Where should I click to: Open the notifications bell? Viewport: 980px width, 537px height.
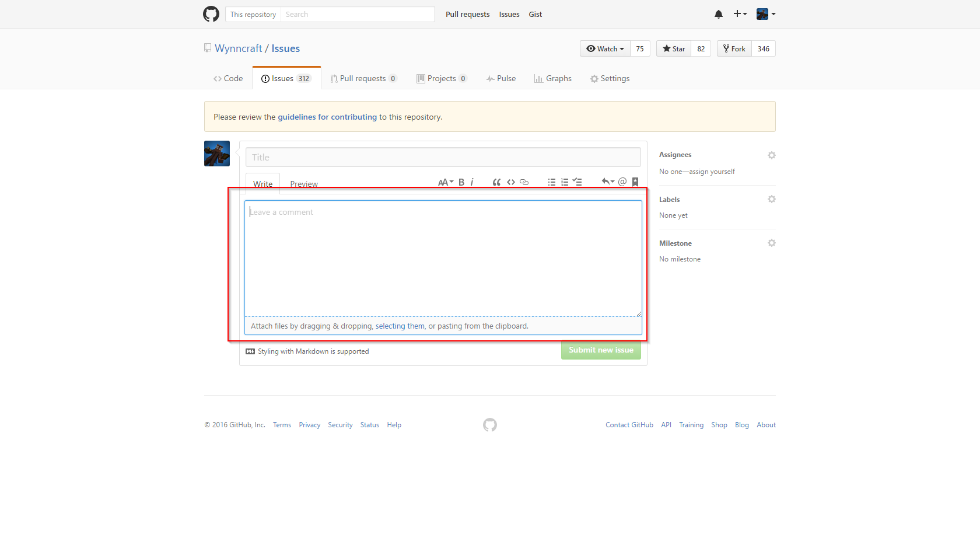tap(719, 14)
